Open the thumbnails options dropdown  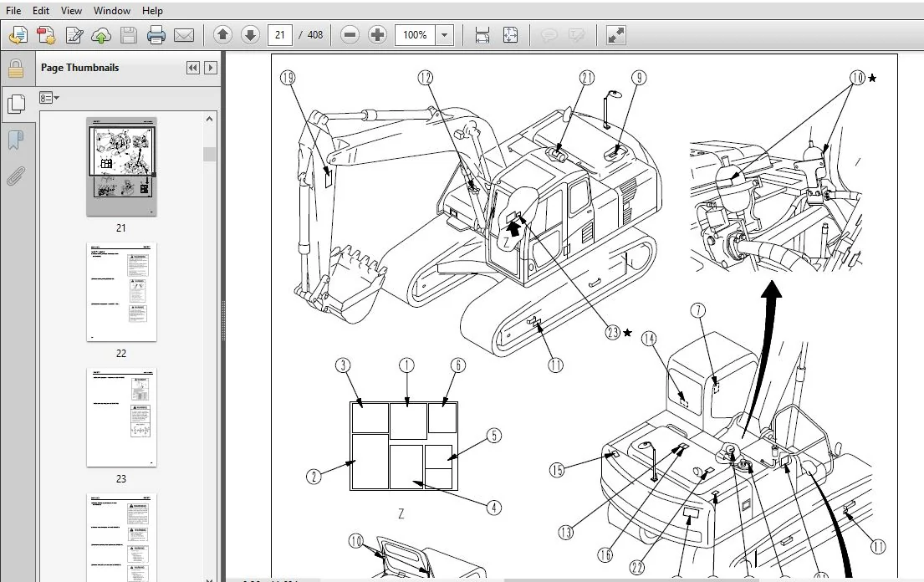48,98
